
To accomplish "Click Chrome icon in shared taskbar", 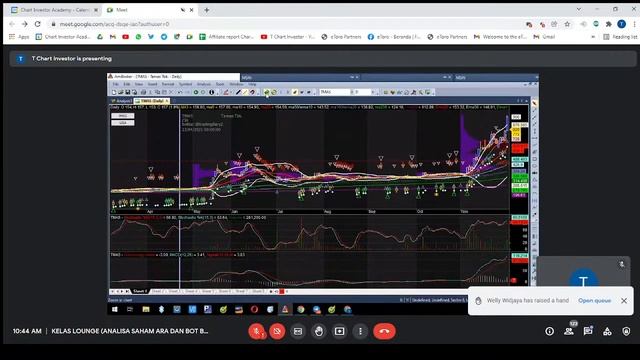I will click(x=301, y=309).
